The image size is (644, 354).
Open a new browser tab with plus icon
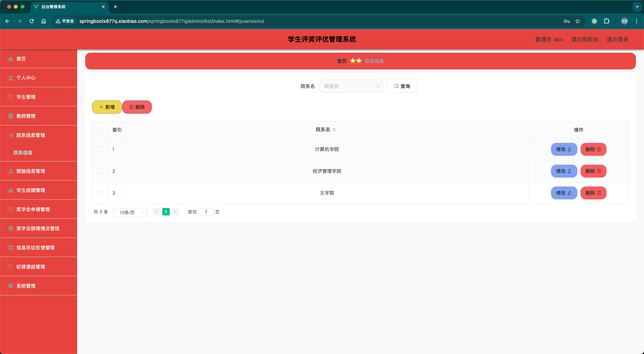(x=115, y=7)
